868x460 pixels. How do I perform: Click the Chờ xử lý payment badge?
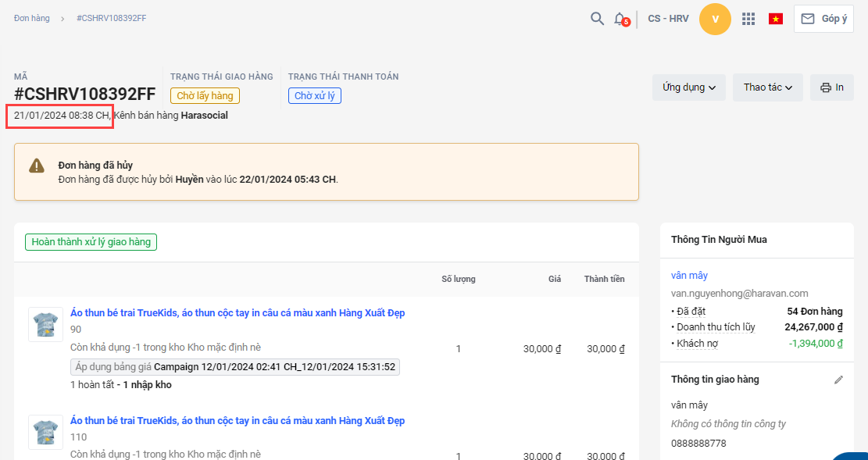click(x=315, y=96)
